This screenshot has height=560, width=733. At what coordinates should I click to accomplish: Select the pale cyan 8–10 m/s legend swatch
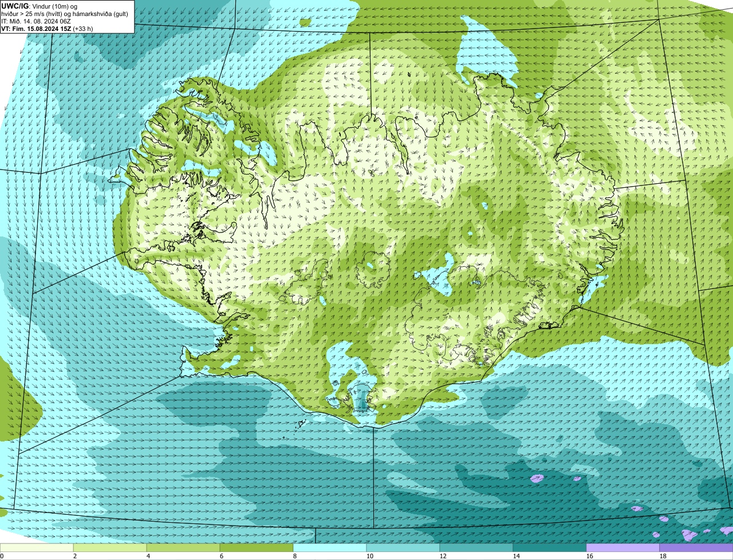click(330, 548)
